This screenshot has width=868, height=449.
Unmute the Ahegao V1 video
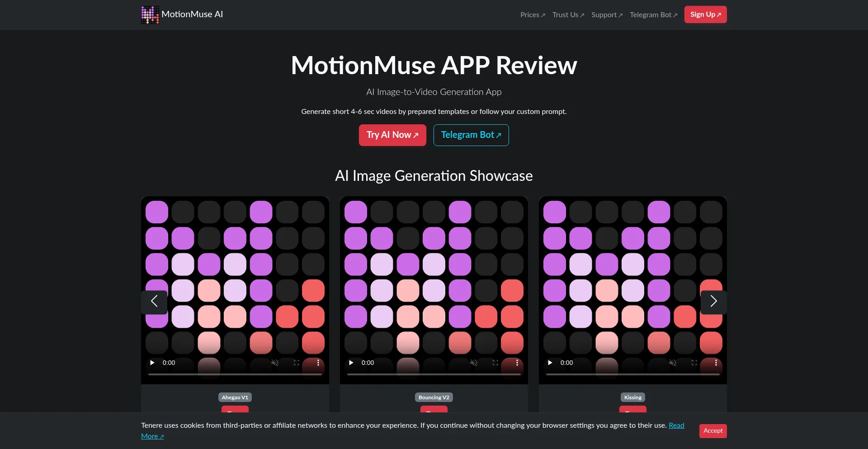click(x=275, y=363)
